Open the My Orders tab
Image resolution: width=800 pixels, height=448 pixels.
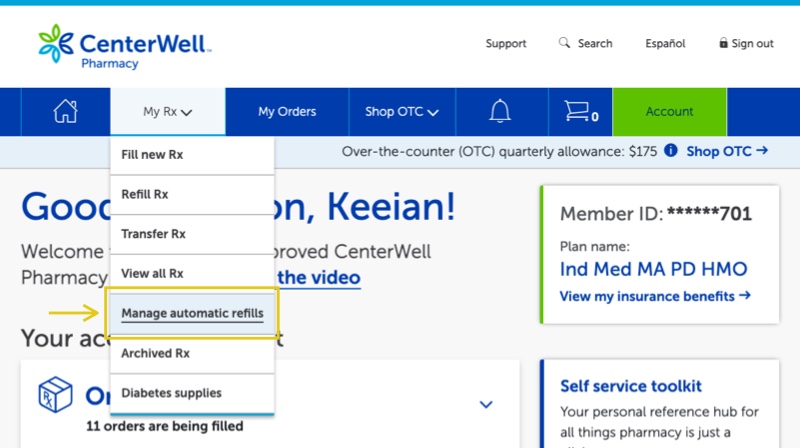pyautogui.click(x=287, y=112)
